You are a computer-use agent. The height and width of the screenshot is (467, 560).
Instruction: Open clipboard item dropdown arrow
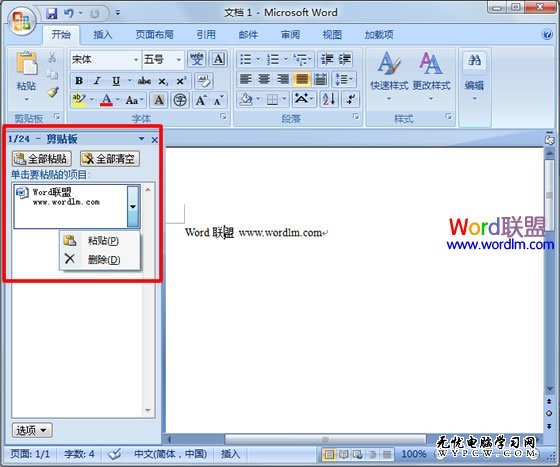tap(133, 207)
